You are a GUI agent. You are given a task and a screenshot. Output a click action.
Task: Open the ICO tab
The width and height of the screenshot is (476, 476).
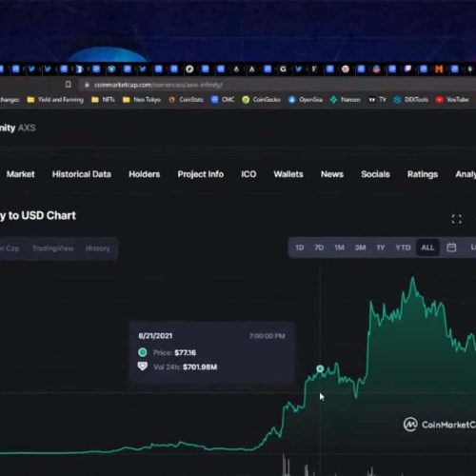(x=248, y=174)
